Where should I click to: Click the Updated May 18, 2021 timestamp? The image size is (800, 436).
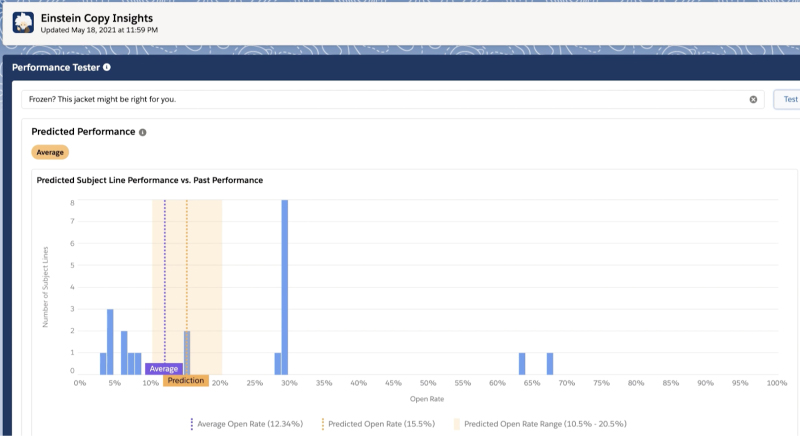point(99,30)
